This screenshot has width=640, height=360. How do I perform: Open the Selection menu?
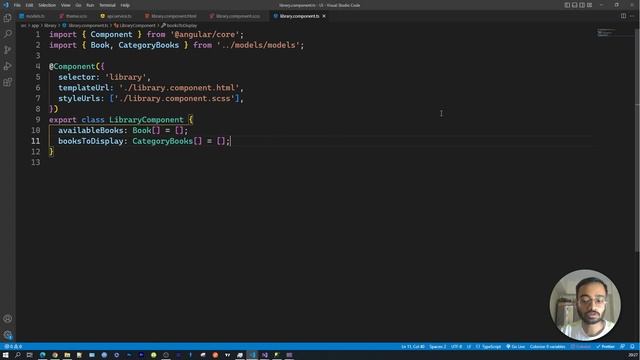(x=47, y=5)
